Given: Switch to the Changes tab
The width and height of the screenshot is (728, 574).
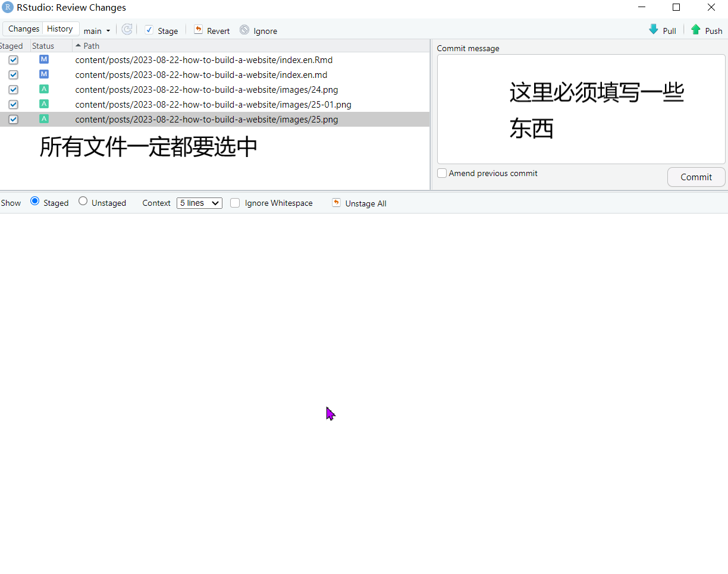Looking at the screenshot, I should click(x=24, y=29).
